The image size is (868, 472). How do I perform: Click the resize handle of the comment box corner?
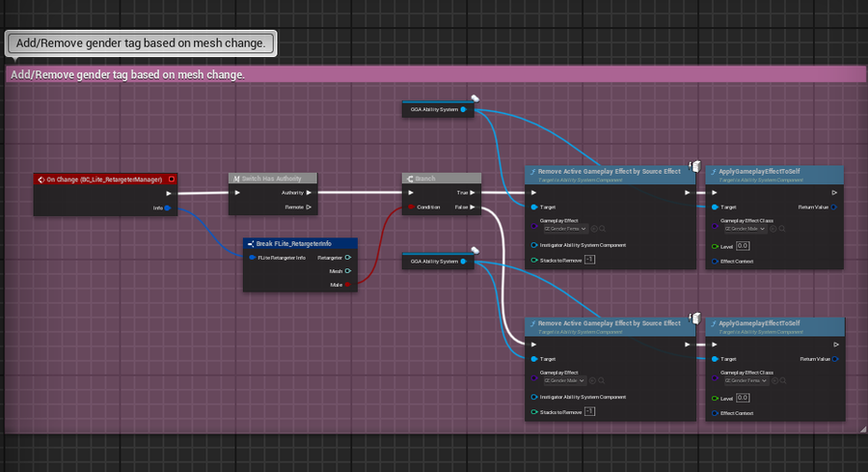863,430
